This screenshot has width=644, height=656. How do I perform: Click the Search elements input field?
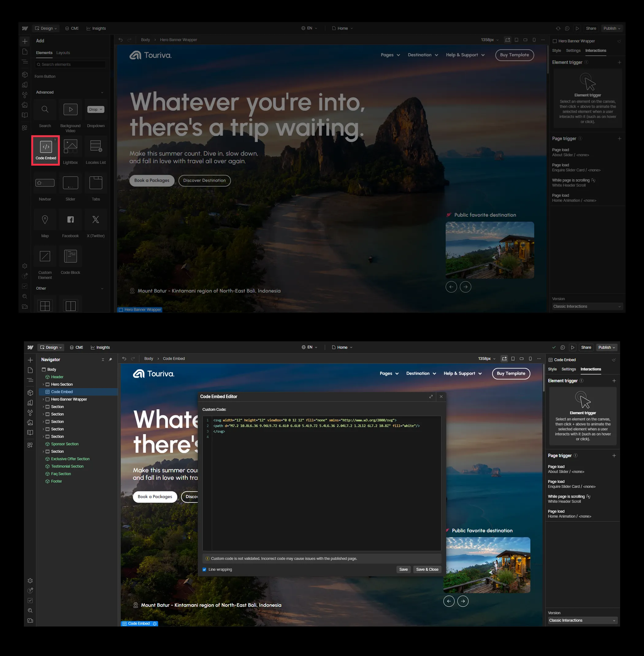pos(71,64)
